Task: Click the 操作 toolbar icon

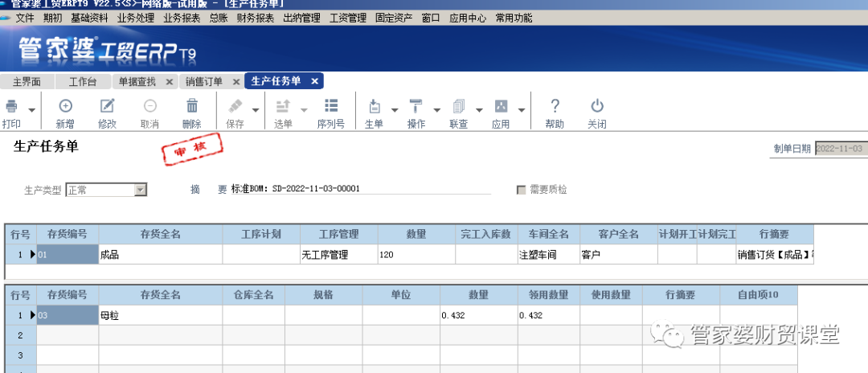Action: (x=416, y=105)
